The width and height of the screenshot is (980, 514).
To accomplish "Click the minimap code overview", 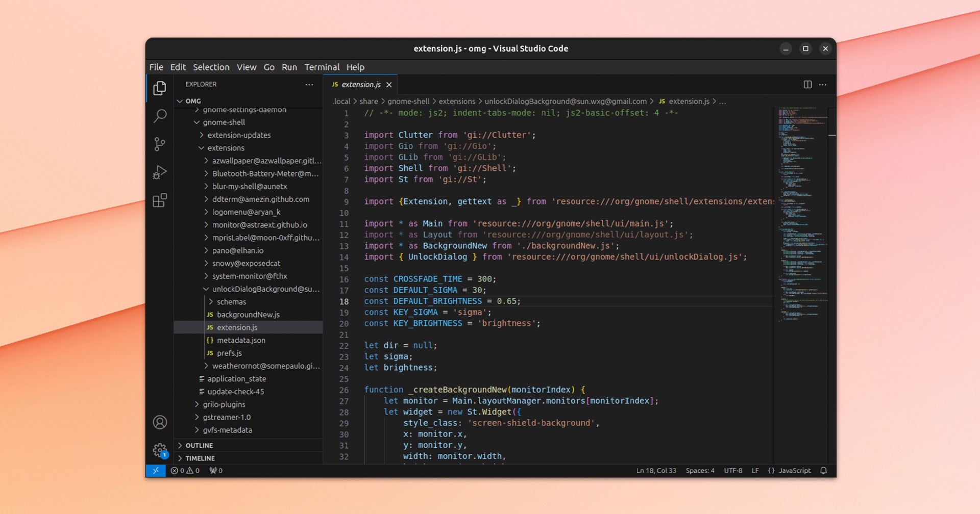I will click(x=802, y=214).
